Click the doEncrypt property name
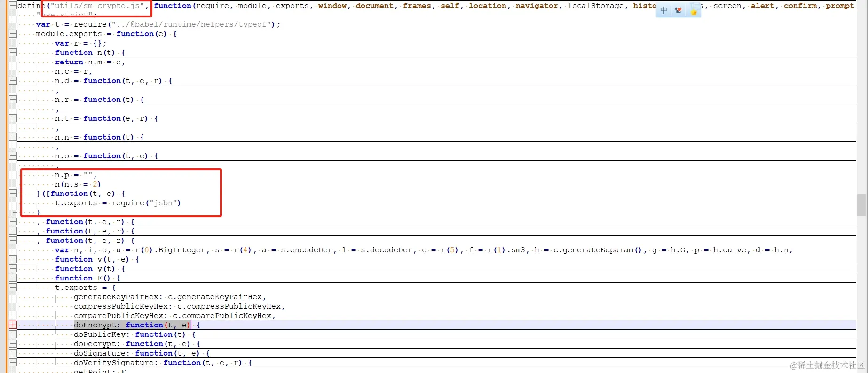 pos(95,325)
